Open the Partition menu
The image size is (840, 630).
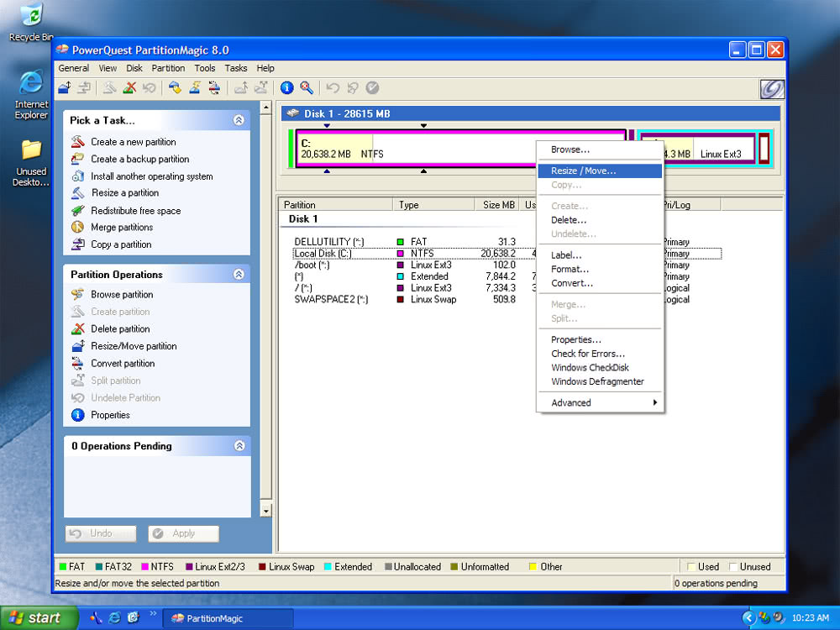168,68
